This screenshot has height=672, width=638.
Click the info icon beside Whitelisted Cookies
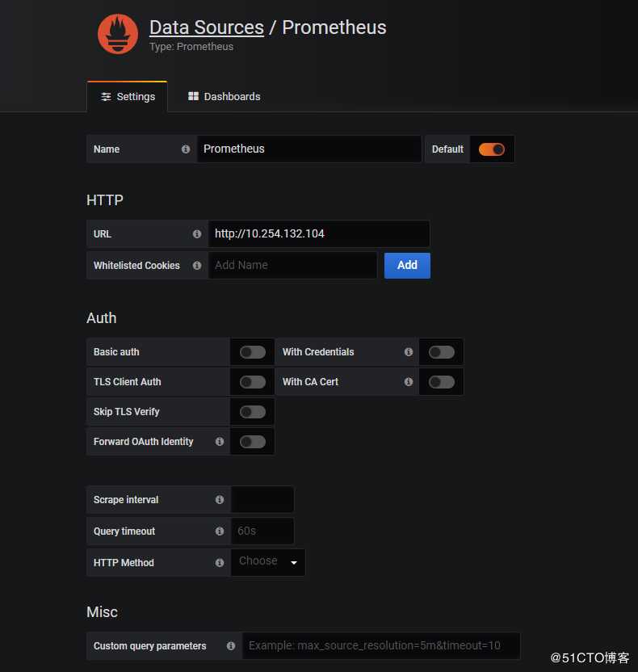click(x=197, y=266)
